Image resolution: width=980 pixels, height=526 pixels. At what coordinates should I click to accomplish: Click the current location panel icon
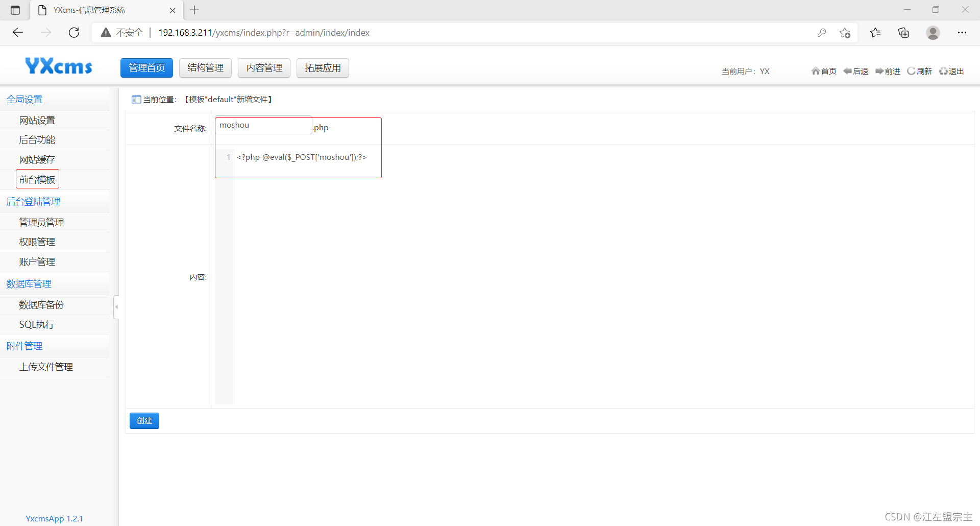click(x=136, y=100)
